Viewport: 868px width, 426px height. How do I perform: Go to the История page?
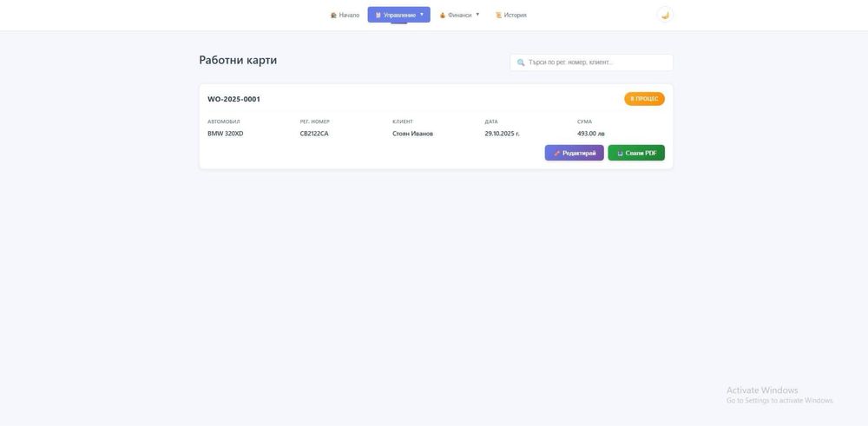[511, 15]
